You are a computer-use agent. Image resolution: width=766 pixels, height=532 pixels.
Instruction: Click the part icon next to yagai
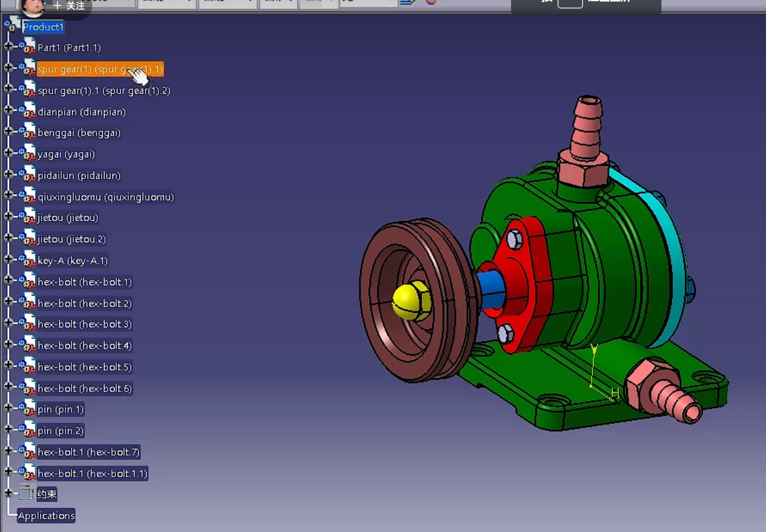[27, 154]
